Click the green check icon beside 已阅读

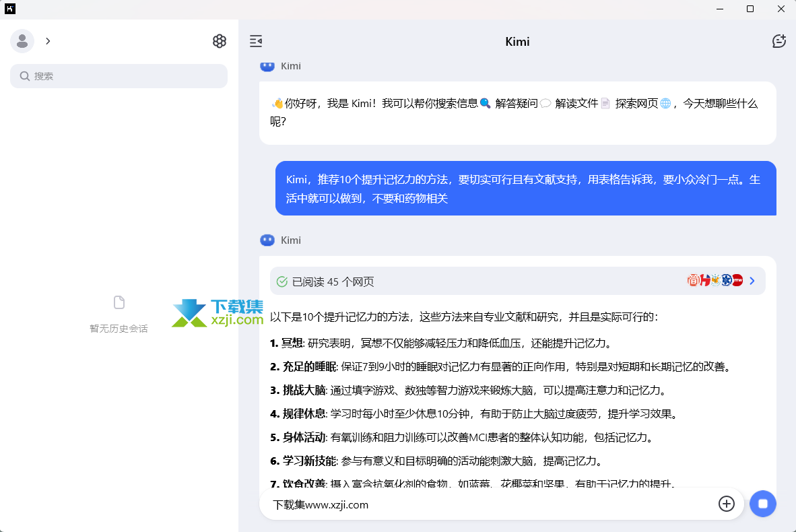281,281
